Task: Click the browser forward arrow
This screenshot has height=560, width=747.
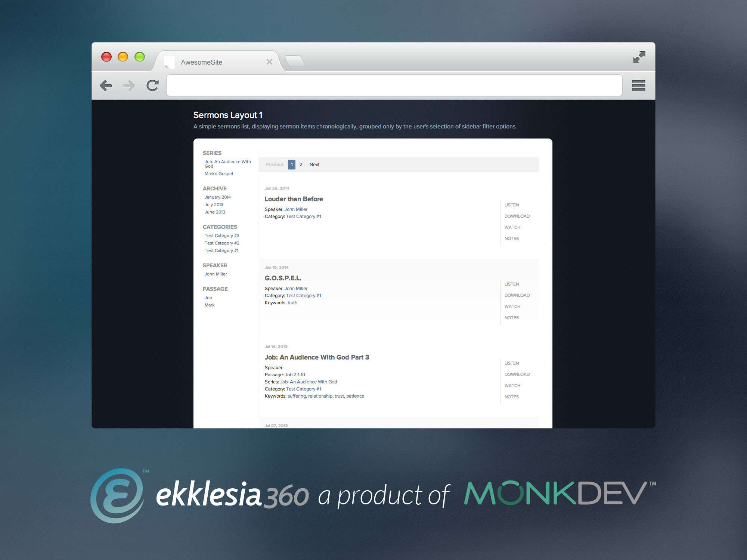Action: click(x=129, y=86)
